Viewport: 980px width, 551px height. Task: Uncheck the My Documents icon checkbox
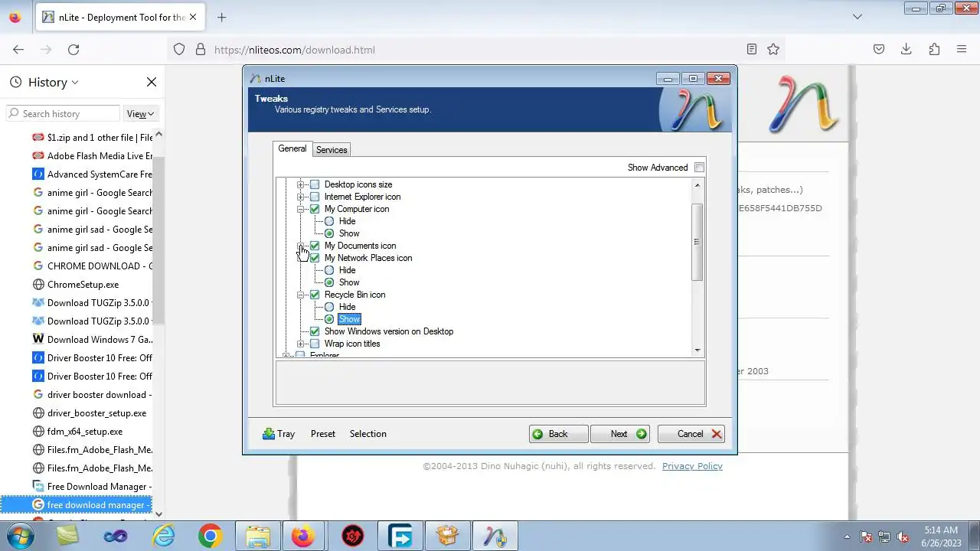tap(315, 246)
